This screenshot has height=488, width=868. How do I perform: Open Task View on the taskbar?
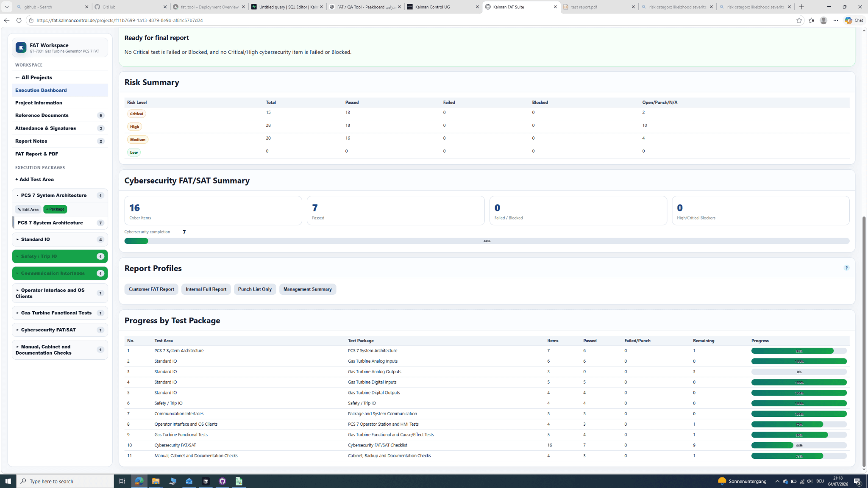click(122, 481)
